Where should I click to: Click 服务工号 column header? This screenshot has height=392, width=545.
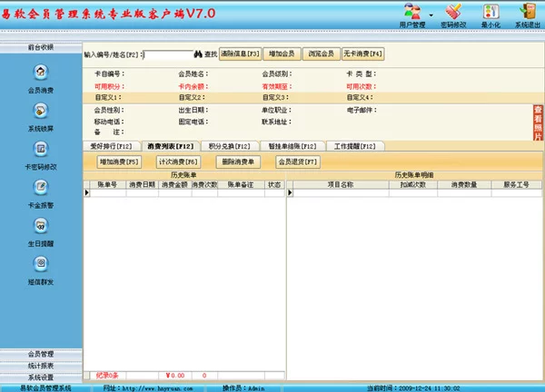(x=517, y=185)
